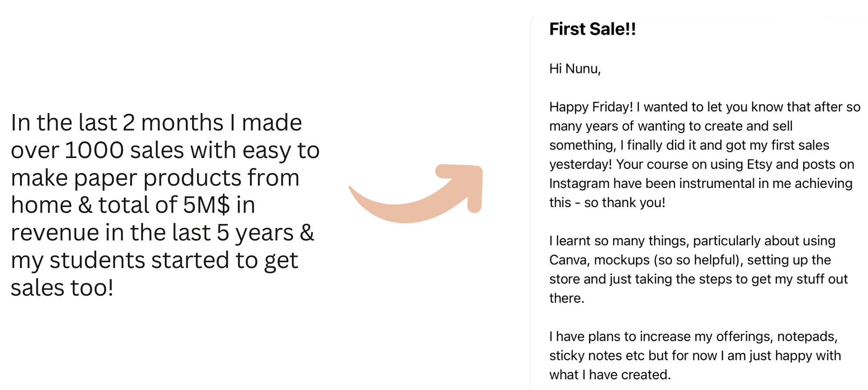The width and height of the screenshot is (868, 390).
Task: Click the "1000" sales number
Action: (94, 150)
